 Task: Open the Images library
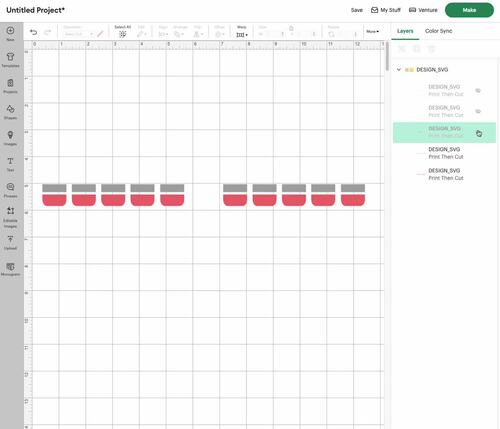click(10, 138)
